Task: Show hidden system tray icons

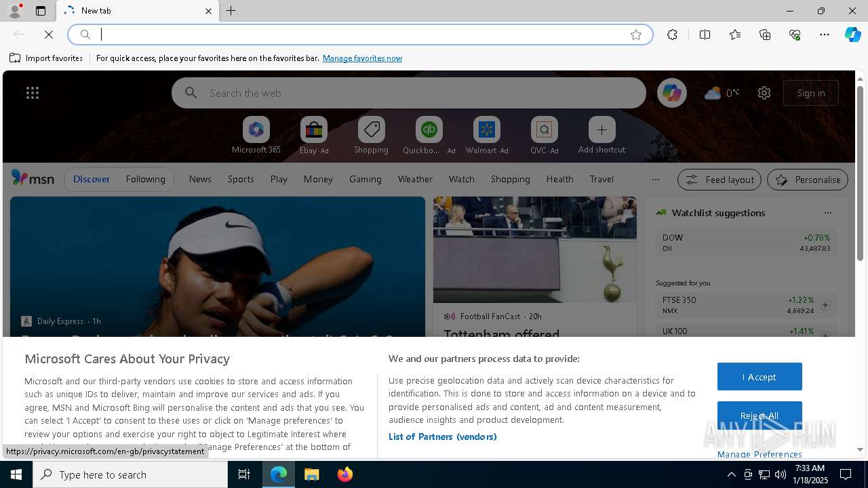Action: click(731, 474)
